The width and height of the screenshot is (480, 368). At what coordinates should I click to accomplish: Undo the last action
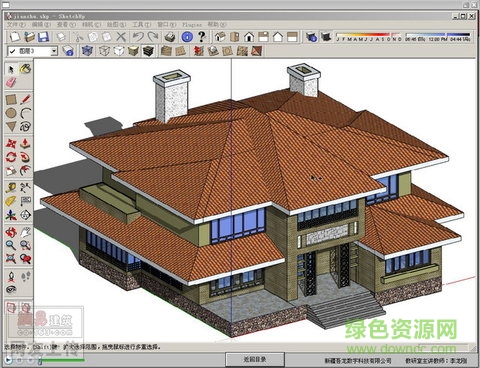(138, 37)
